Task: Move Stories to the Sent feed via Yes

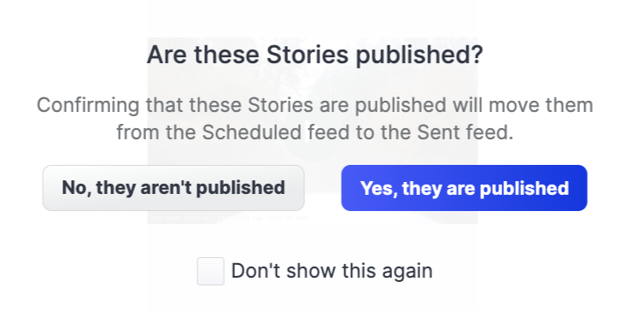Action: click(x=464, y=188)
